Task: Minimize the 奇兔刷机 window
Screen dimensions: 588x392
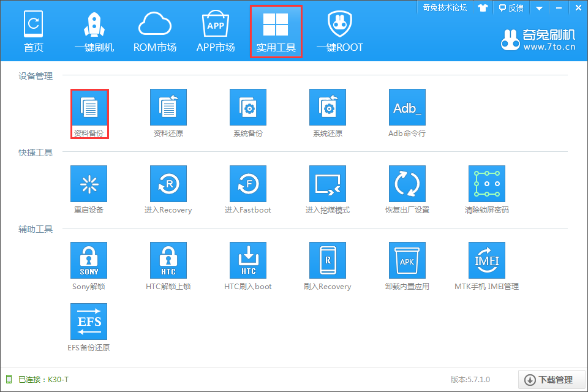Action: [x=559, y=8]
